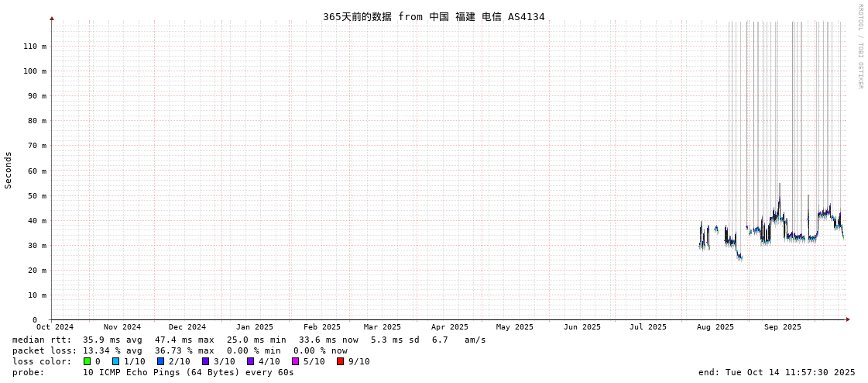Click the RRDTOOL / TOBI OETIKER watermark
This screenshot has height=383, width=868.
(859, 47)
